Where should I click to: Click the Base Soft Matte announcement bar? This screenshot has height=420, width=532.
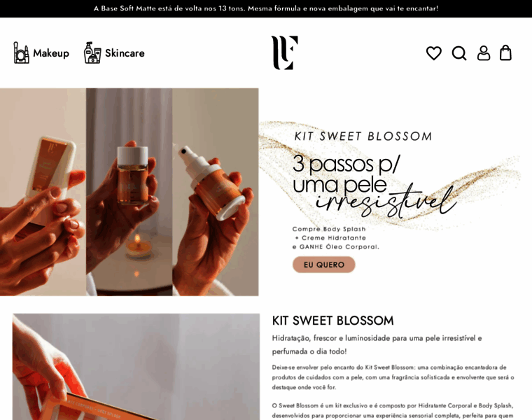[x=266, y=8]
